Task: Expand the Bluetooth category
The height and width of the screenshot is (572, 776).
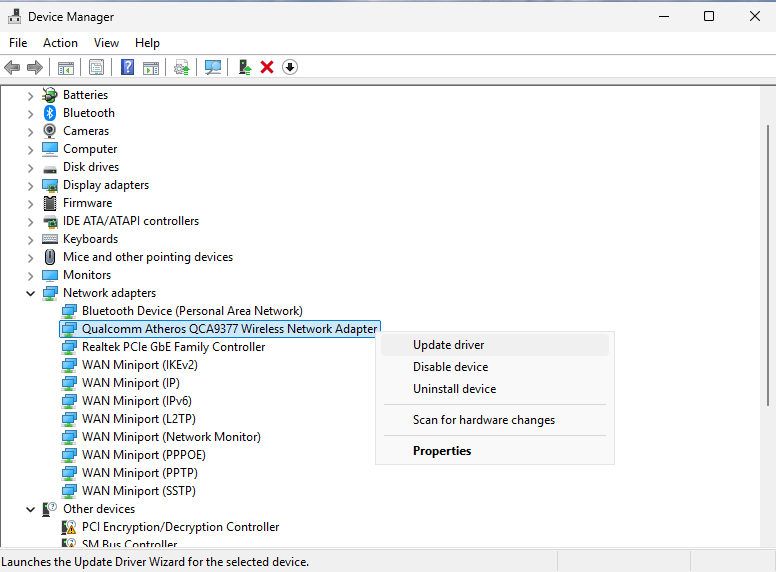Action: (30, 113)
